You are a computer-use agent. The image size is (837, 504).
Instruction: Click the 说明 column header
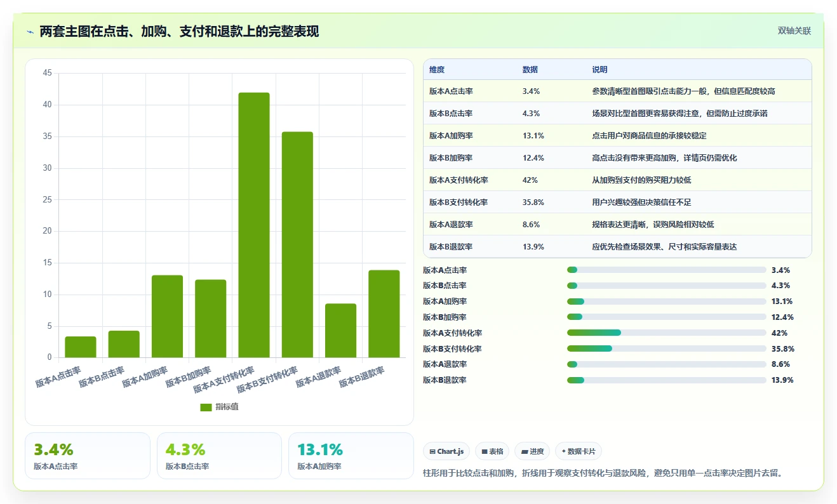pos(600,70)
